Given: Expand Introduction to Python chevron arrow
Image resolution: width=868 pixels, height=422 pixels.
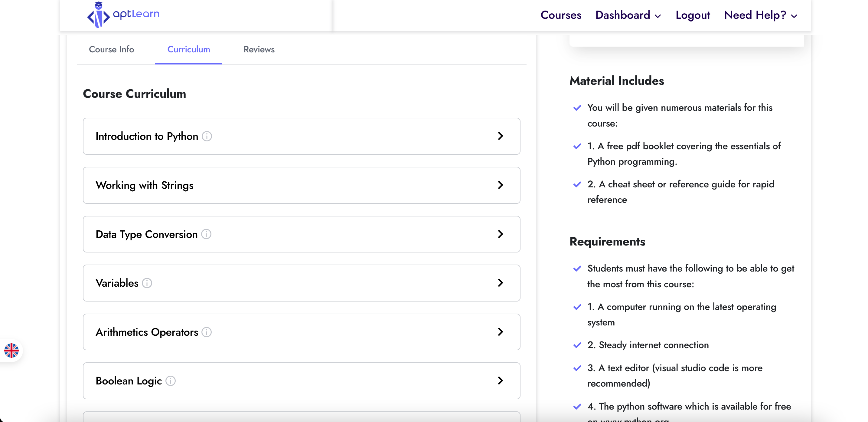Looking at the screenshot, I should coord(500,136).
